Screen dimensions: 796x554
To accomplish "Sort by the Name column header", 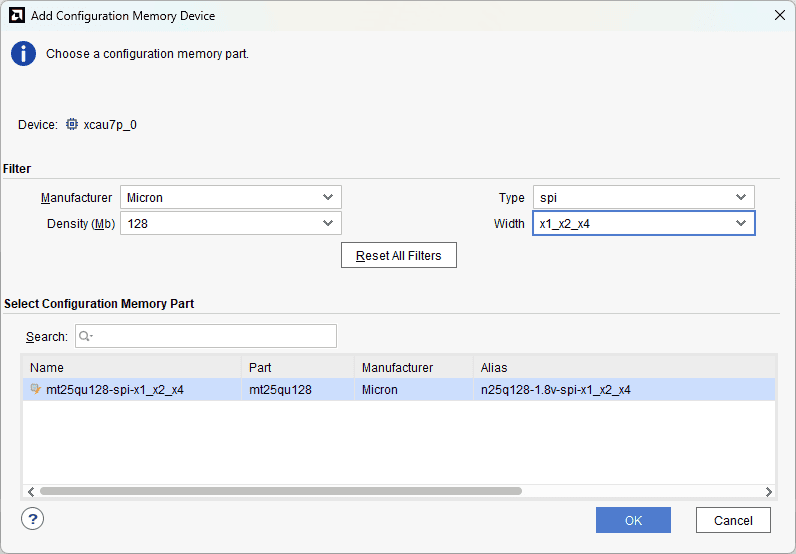I will click(x=132, y=368).
